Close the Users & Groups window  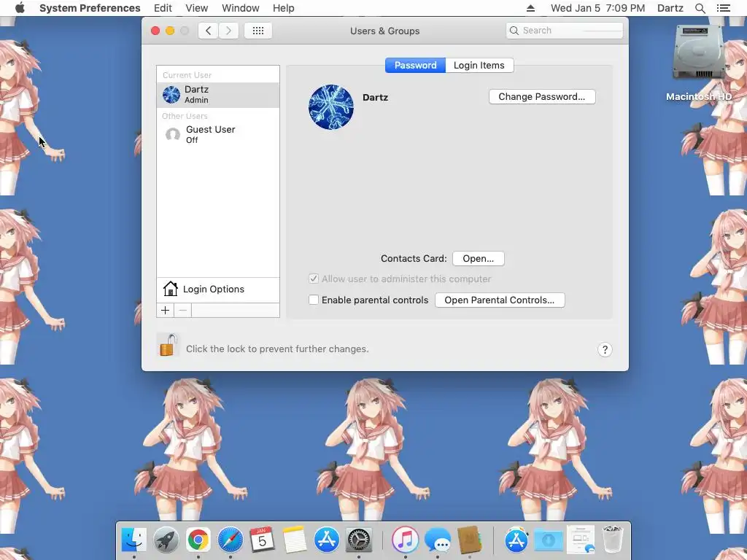pos(155,31)
